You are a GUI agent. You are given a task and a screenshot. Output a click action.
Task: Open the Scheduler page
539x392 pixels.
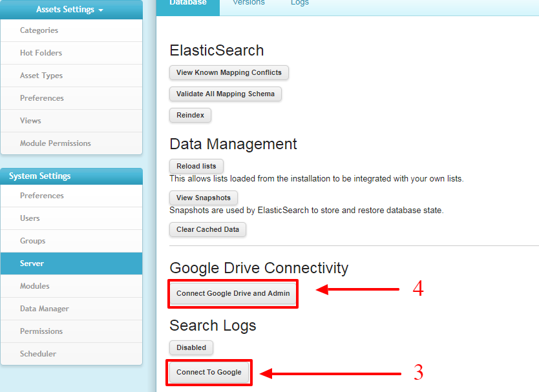point(72,353)
